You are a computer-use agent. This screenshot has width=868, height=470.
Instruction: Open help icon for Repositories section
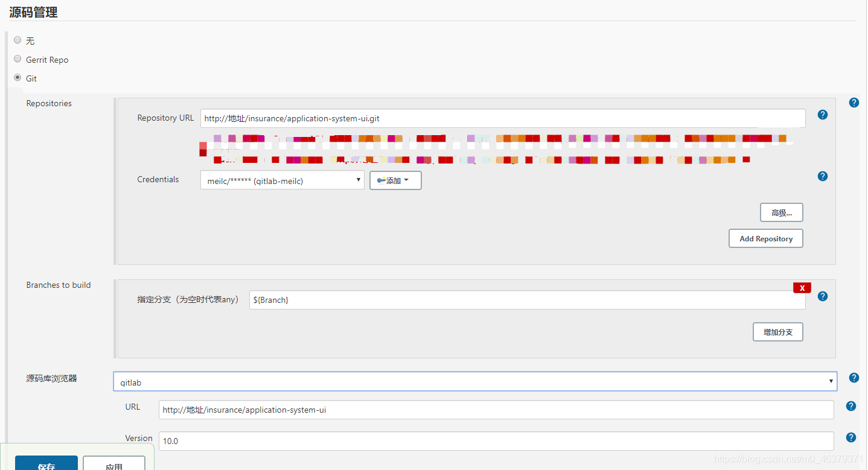(x=854, y=103)
